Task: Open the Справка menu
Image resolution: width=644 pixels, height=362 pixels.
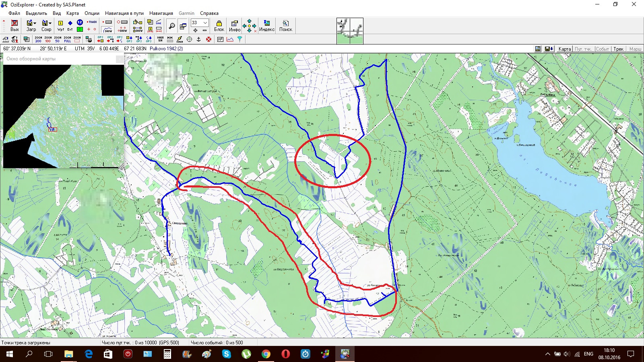Action: (209, 13)
